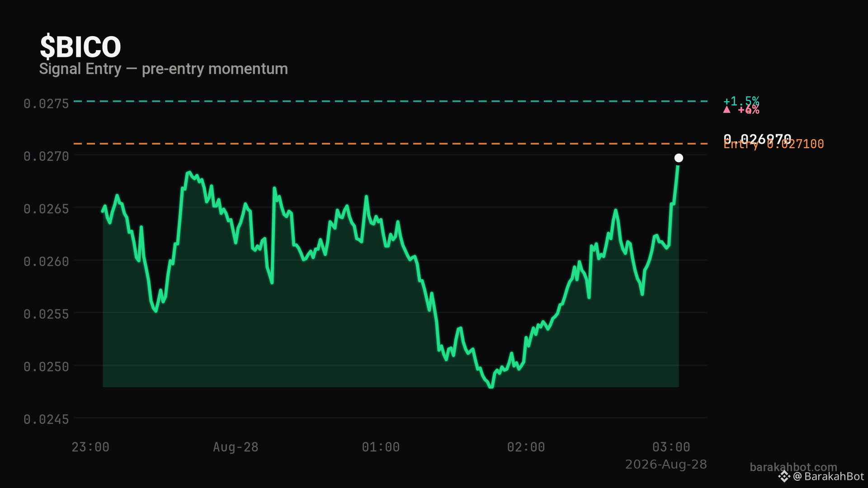The image size is (868, 488).
Task: Click the 2026-Aug-28 date label
Action: pyautogui.click(x=666, y=465)
